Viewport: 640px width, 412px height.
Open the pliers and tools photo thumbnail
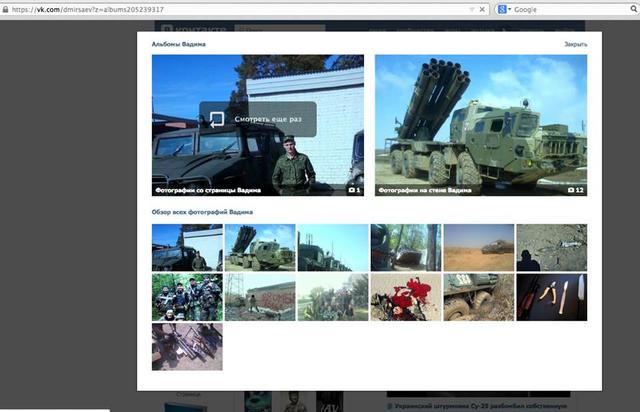(x=551, y=296)
